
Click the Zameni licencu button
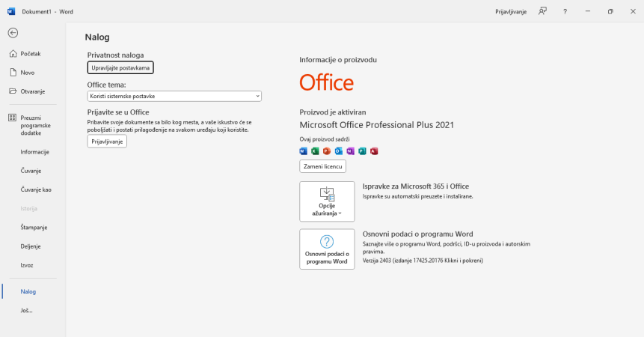[x=323, y=166]
